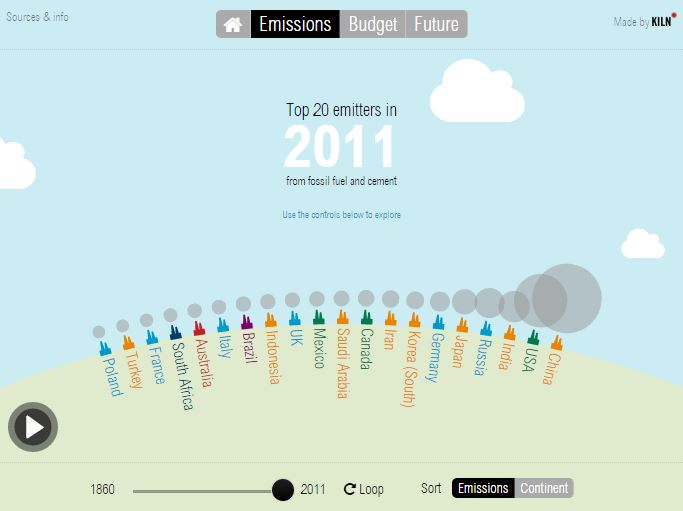The width and height of the screenshot is (683, 511).
Task: Click the Turkey factory icon
Action: (x=128, y=343)
